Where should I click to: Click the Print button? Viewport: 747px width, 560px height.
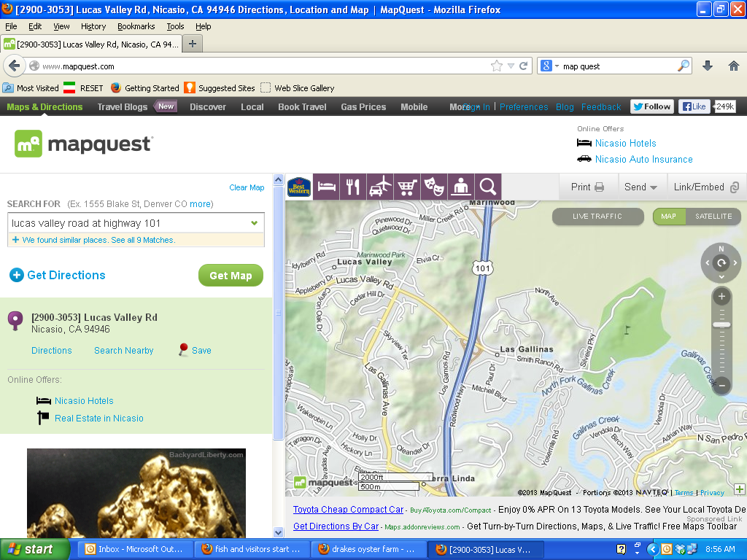[x=587, y=187]
